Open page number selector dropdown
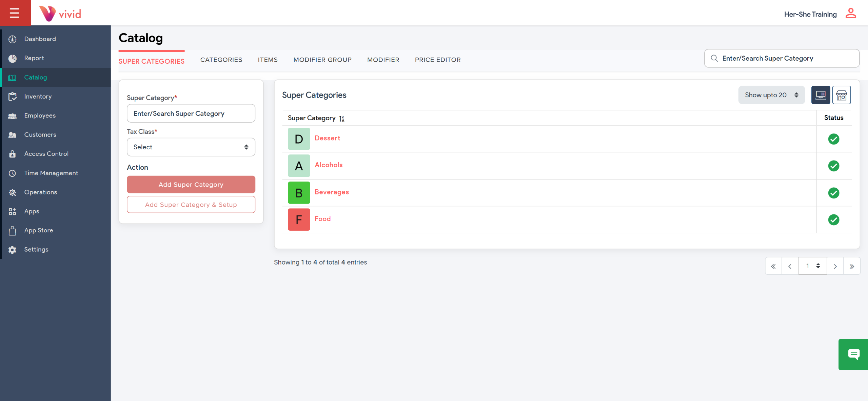 (812, 266)
